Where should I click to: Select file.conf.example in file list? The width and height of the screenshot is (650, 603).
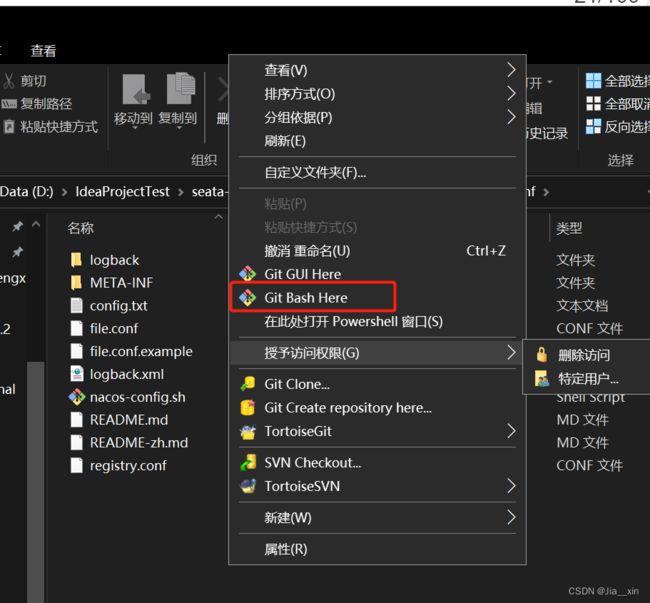[141, 351]
